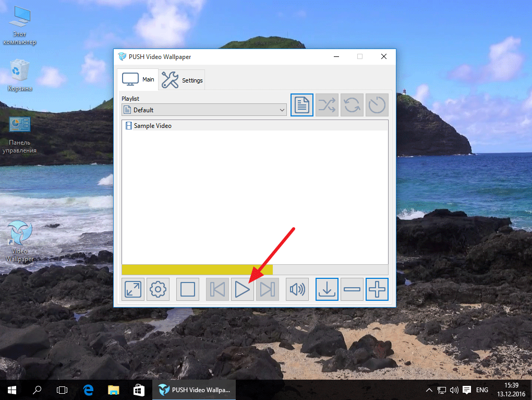This screenshot has width=532, height=400.
Task: Toggle shuffle playback mode
Action: point(327,105)
